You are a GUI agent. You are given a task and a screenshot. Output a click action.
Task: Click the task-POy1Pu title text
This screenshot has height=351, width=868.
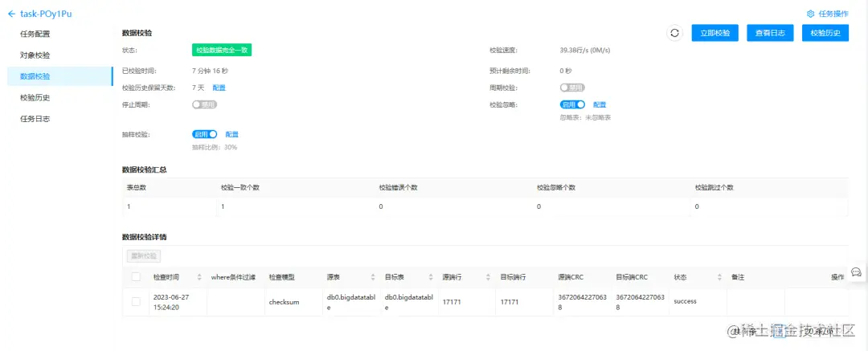46,14
